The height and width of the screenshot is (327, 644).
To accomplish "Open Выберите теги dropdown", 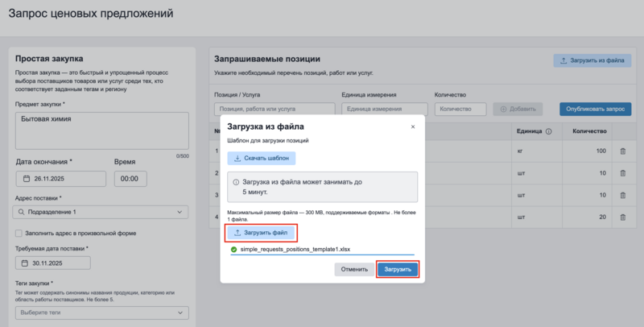I will [x=102, y=313].
